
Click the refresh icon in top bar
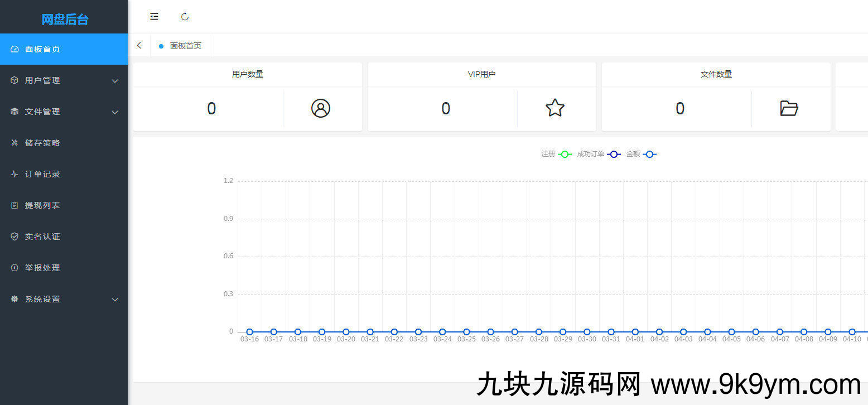click(x=185, y=17)
